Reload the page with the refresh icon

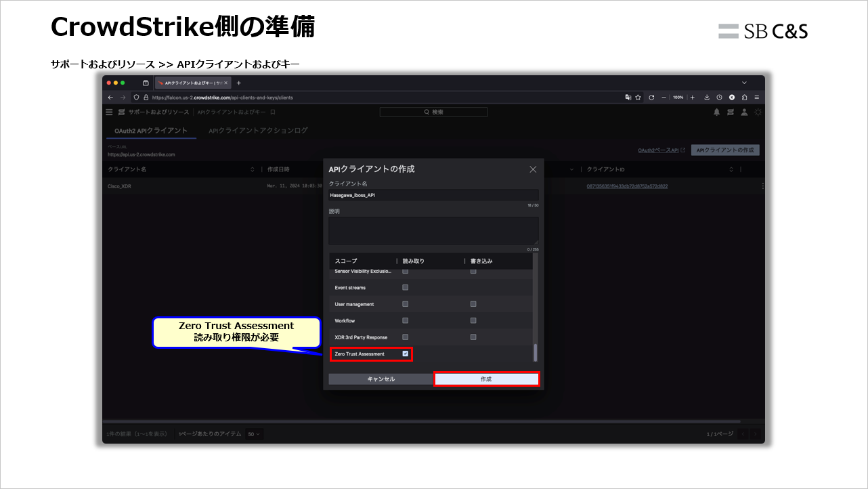tap(652, 97)
